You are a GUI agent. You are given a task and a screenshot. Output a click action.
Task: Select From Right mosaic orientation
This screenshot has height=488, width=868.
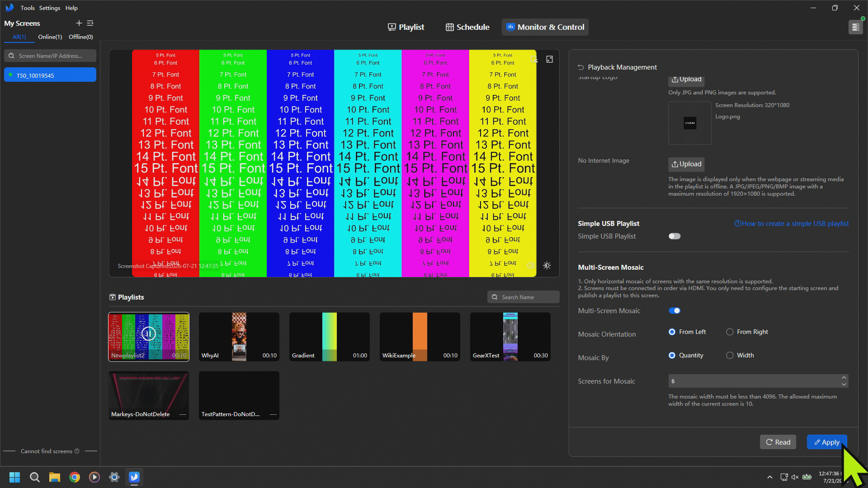tap(747, 332)
